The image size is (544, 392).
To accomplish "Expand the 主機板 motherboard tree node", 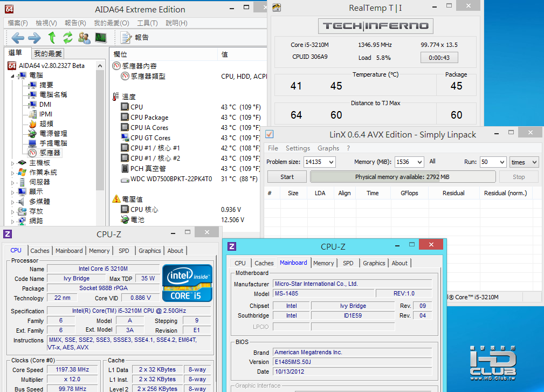I will pyautogui.click(x=13, y=163).
